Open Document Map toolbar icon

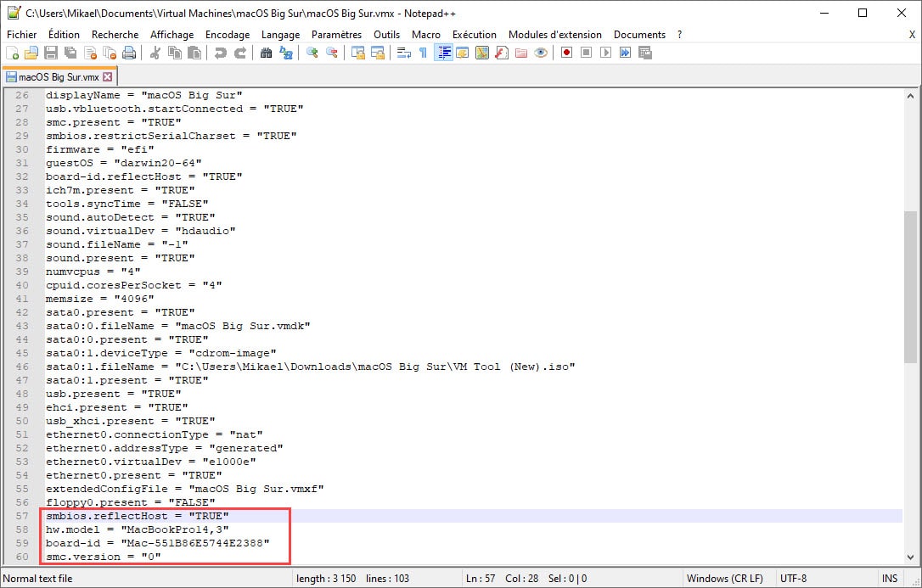[x=482, y=53]
